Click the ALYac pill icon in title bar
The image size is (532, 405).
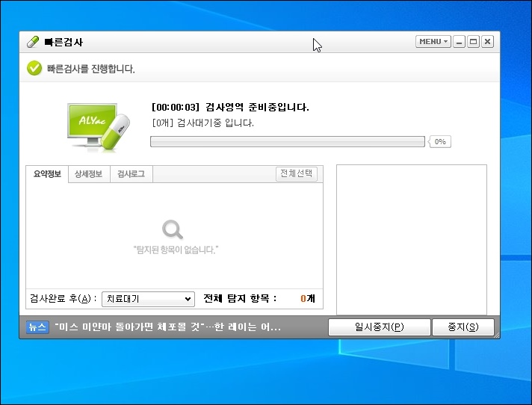click(33, 42)
